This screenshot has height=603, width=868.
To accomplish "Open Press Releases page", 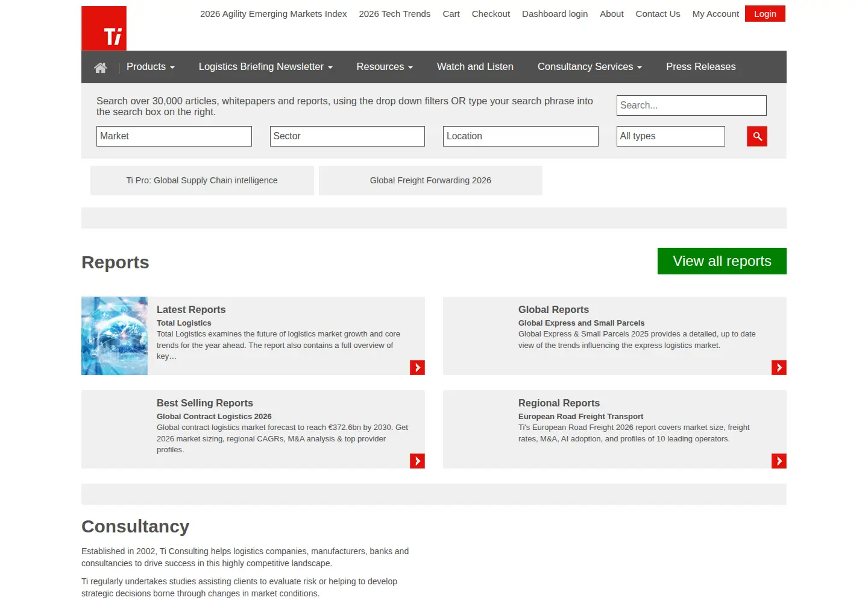I will click(x=701, y=67).
